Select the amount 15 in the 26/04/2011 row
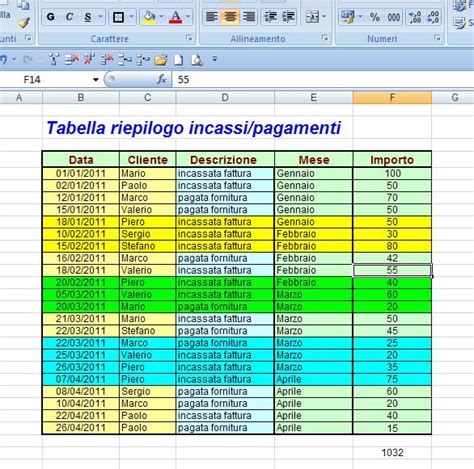This screenshot has height=469, width=474. pyautogui.click(x=392, y=428)
